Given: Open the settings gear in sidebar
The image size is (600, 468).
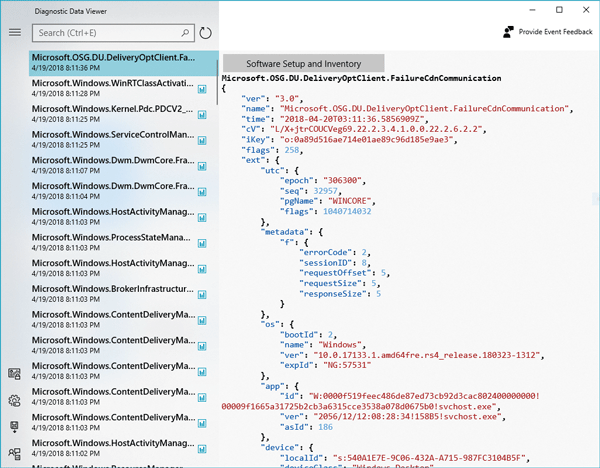Looking at the screenshot, I should click(15, 401).
